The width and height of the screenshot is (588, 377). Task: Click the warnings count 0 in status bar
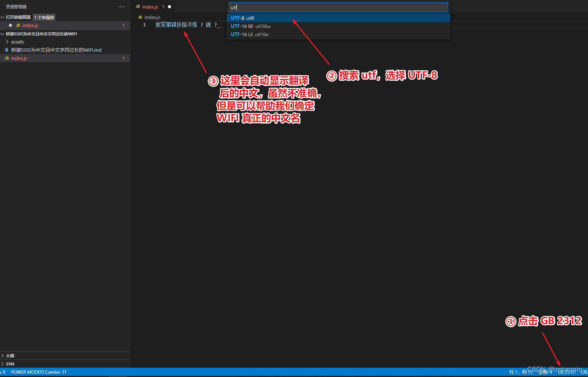(3, 372)
